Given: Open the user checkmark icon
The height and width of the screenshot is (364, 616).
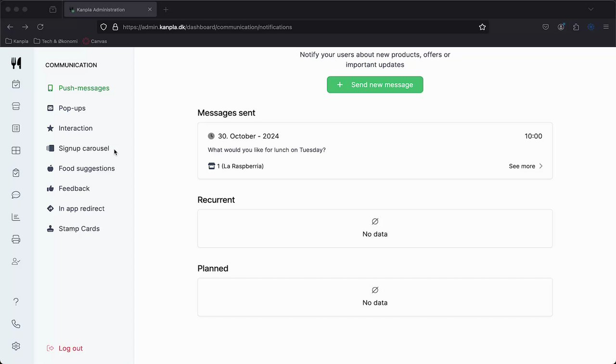Looking at the screenshot, I should [x=16, y=262].
